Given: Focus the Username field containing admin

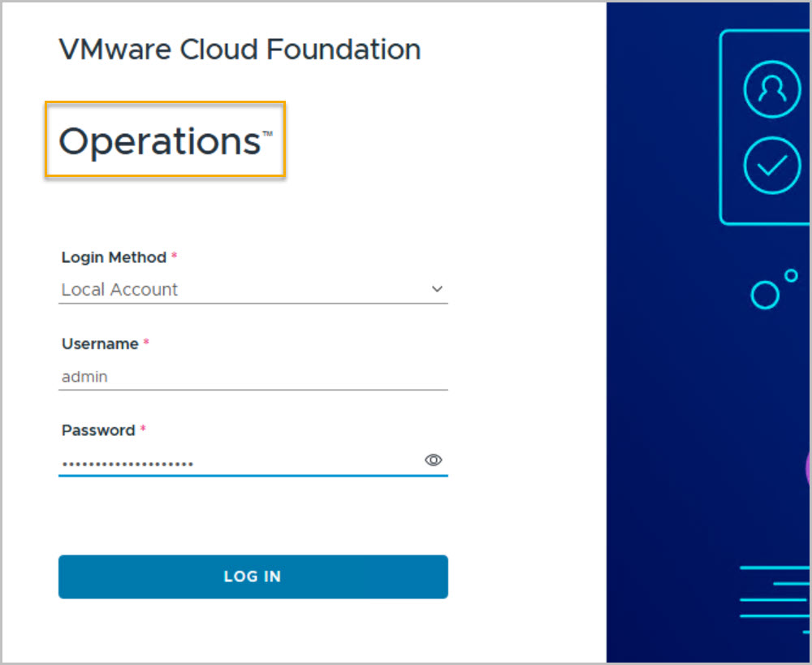Looking at the screenshot, I should [253, 377].
